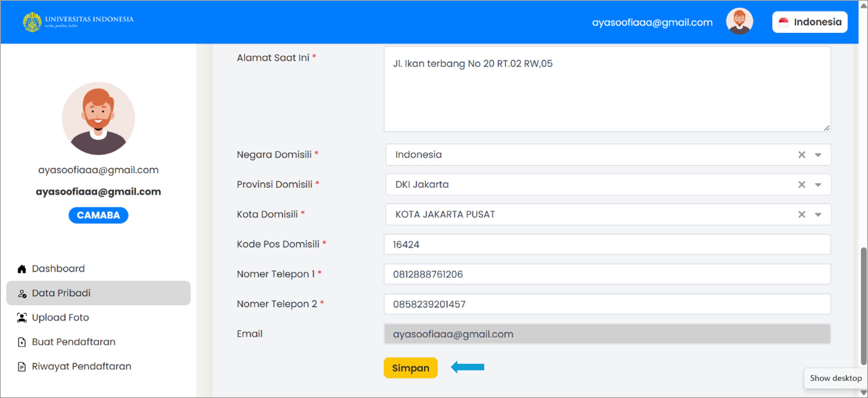This screenshot has width=868, height=398.
Task: Go to the Buat Pendaftaran page
Action: (x=73, y=342)
